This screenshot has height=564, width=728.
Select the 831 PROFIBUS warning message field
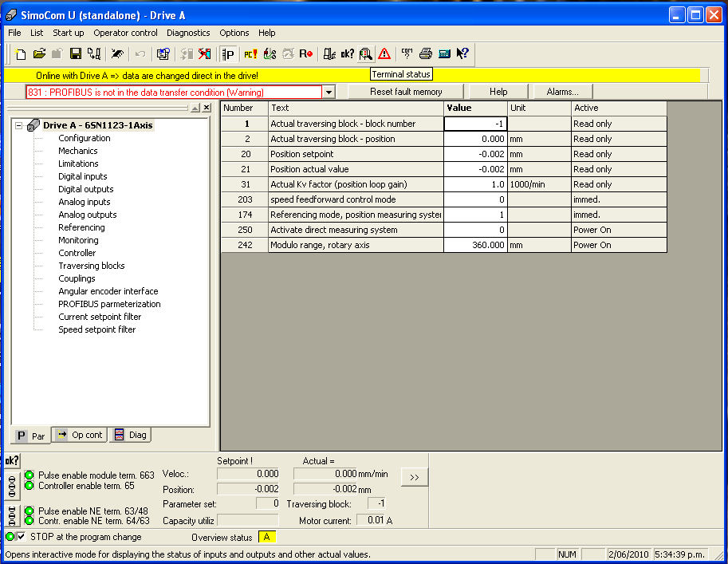pyautogui.click(x=174, y=92)
